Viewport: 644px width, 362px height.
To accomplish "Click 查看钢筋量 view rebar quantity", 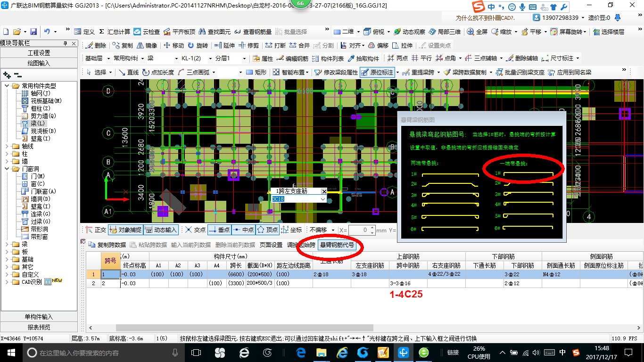I will pyautogui.click(x=253, y=32).
